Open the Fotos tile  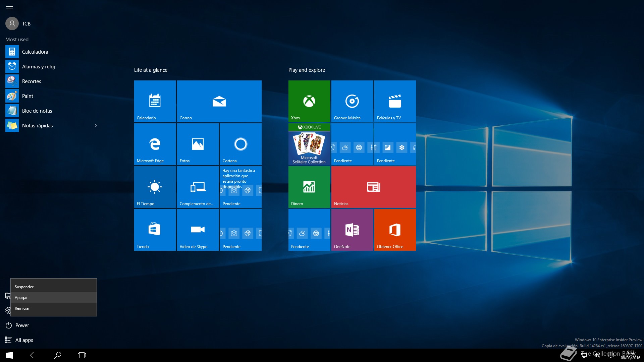pyautogui.click(x=198, y=144)
